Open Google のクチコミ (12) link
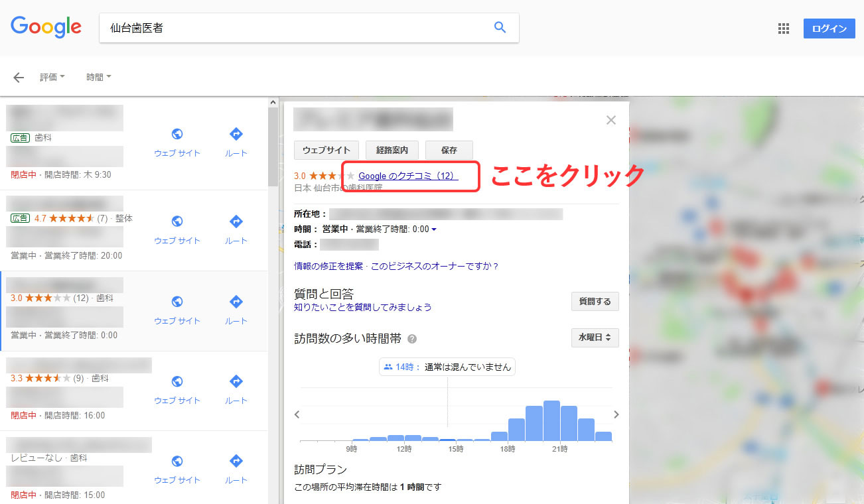Viewport: 864px width, 504px height. (x=408, y=176)
